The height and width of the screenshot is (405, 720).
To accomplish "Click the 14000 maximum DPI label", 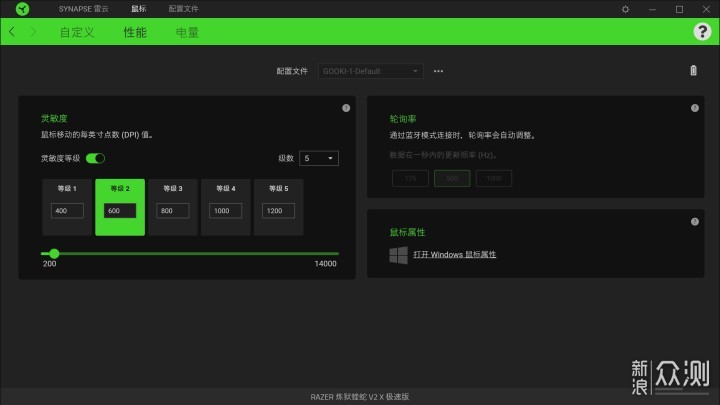I will tap(326, 264).
